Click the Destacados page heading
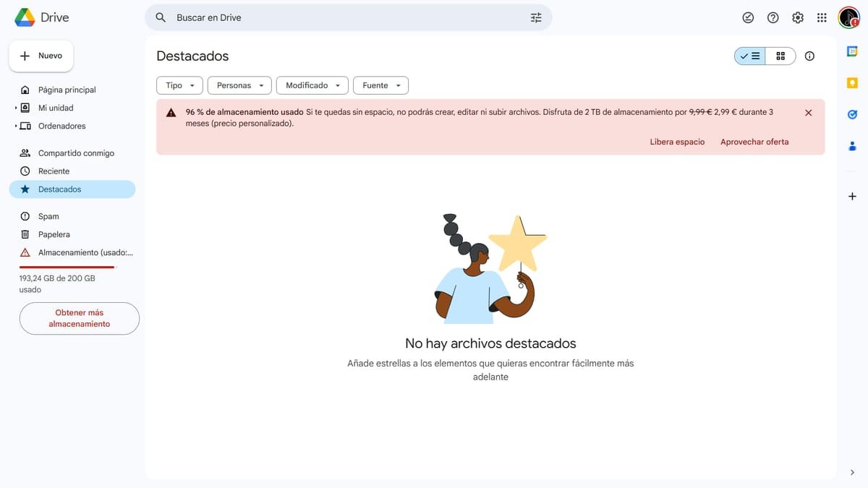Viewport: 868px width, 488px height. click(192, 56)
